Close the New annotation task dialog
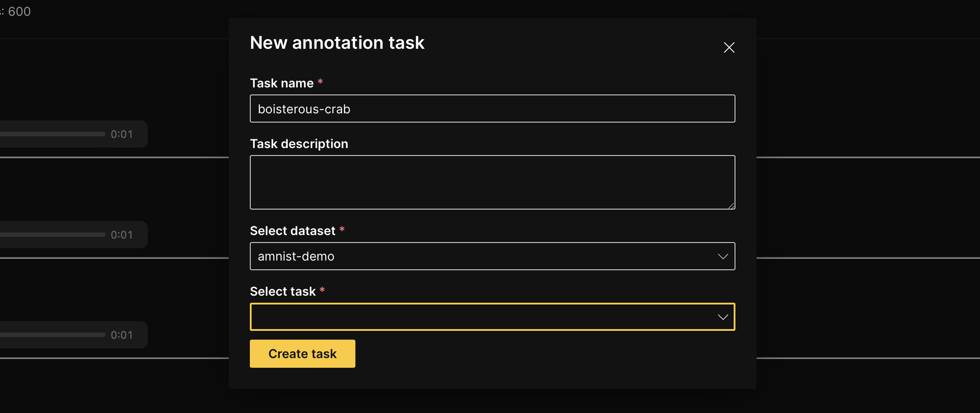This screenshot has height=413, width=980. pos(729,47)
